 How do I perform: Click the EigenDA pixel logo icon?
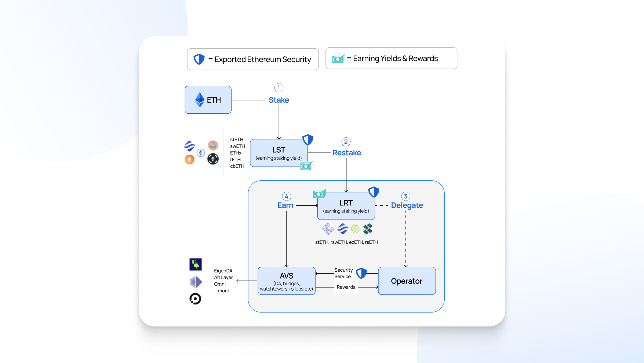pos(195,264)
